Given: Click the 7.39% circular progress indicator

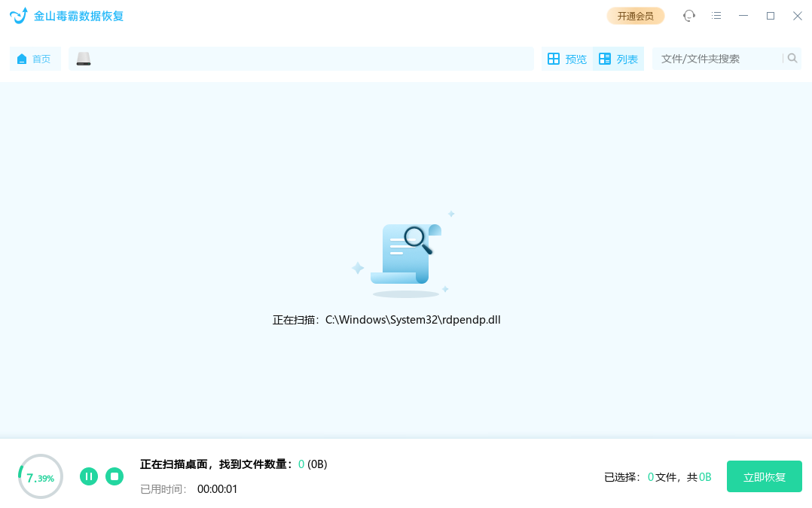Looking at the screenshot, I should pyautogui.click(x=40, y=476).
